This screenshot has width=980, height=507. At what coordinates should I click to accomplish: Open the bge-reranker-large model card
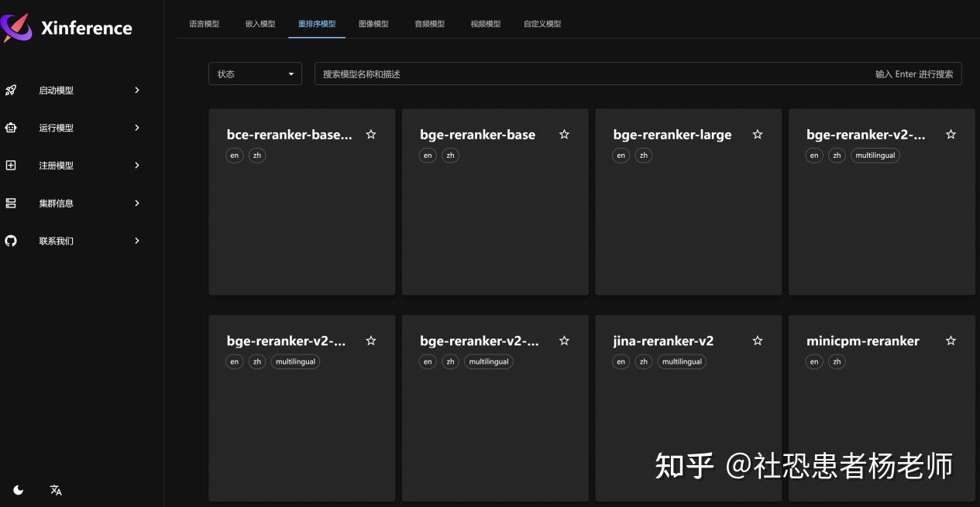688,201
